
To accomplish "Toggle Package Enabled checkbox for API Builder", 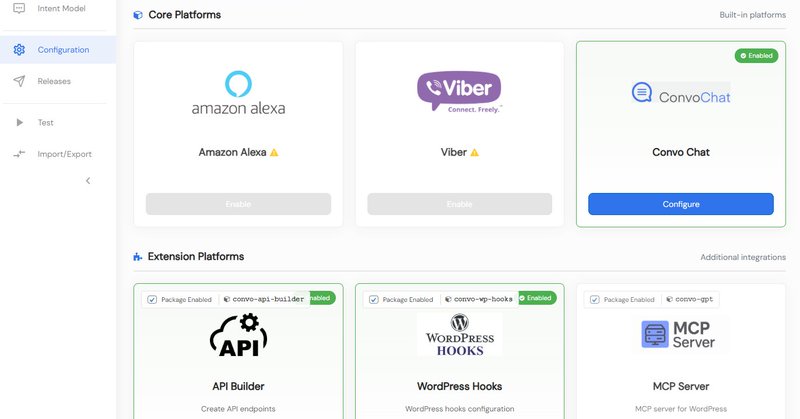I will (x=151, y=299).
